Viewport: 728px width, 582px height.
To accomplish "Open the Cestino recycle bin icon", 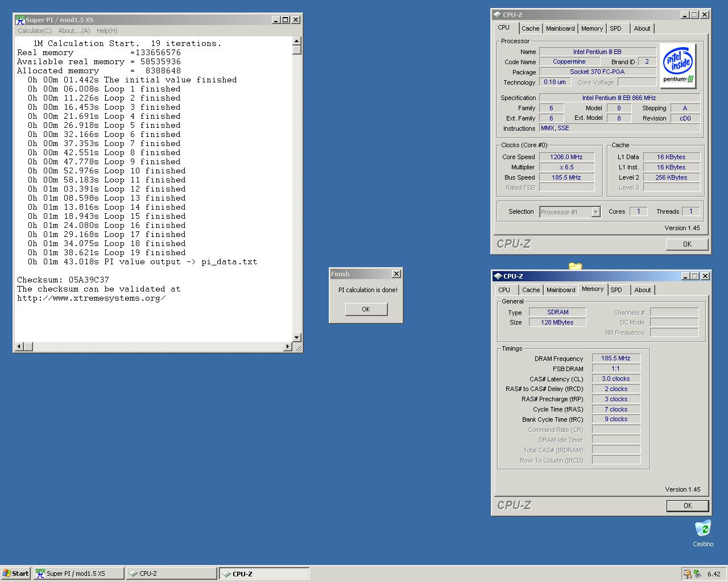I will point(703,533).
